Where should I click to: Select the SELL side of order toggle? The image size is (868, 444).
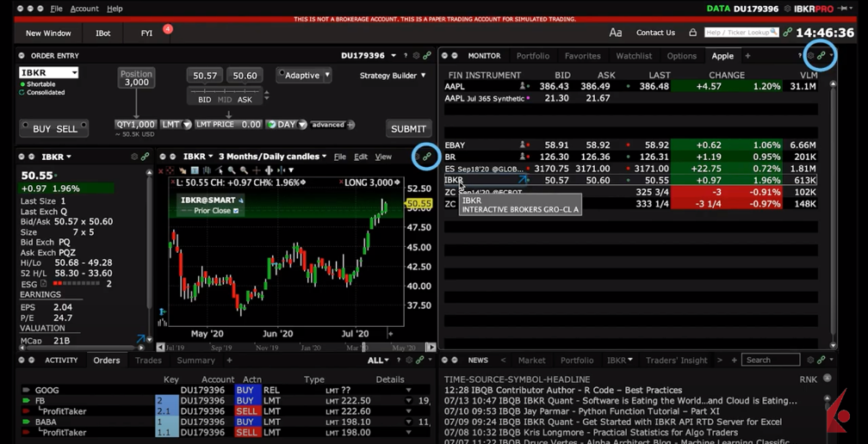pyautogui.click(x=67, y=129)
